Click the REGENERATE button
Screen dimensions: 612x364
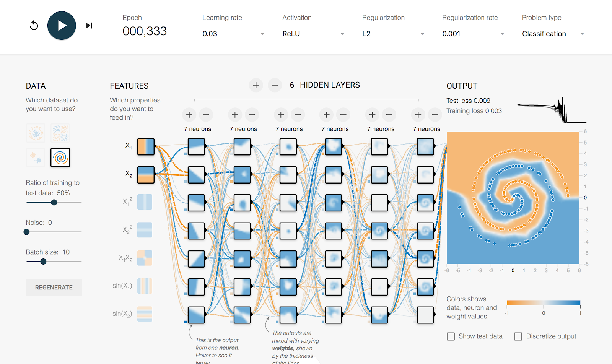(x=54, y=287)
